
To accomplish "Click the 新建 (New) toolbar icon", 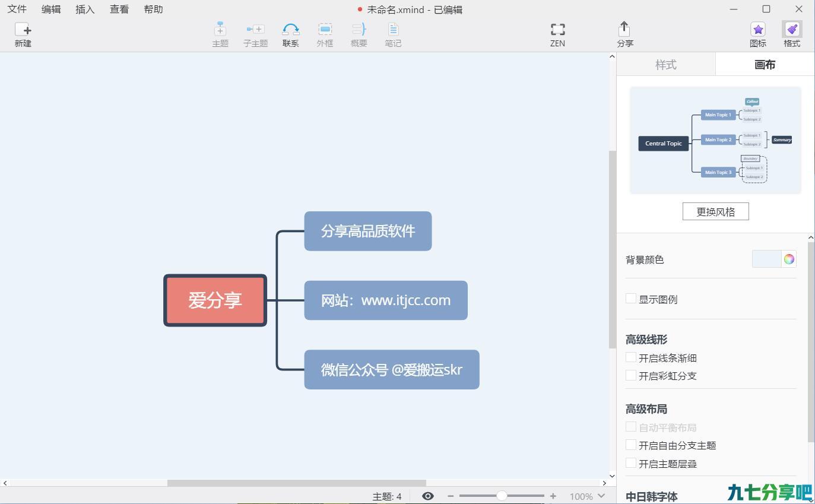I will 23,29.
